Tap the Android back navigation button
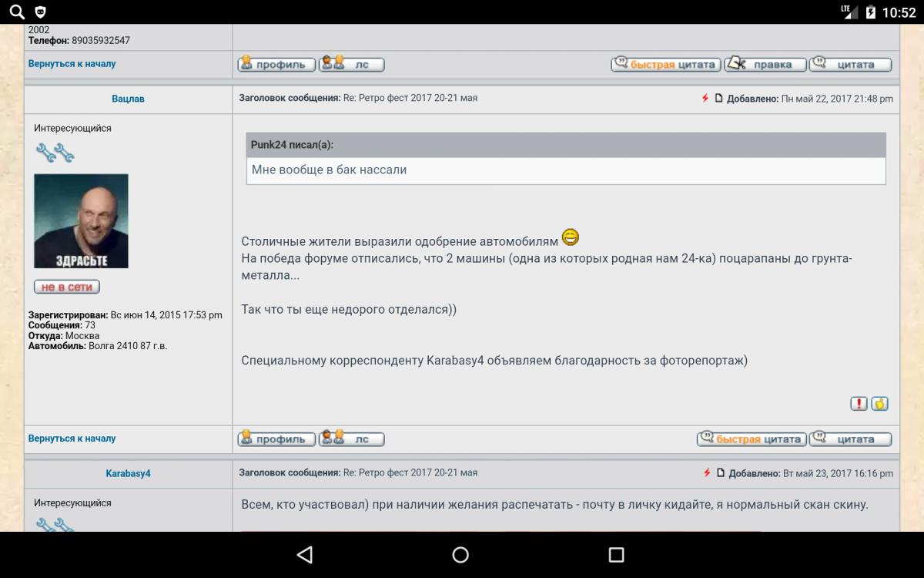Screen dimensions: 924x578 tap(305, 555)
